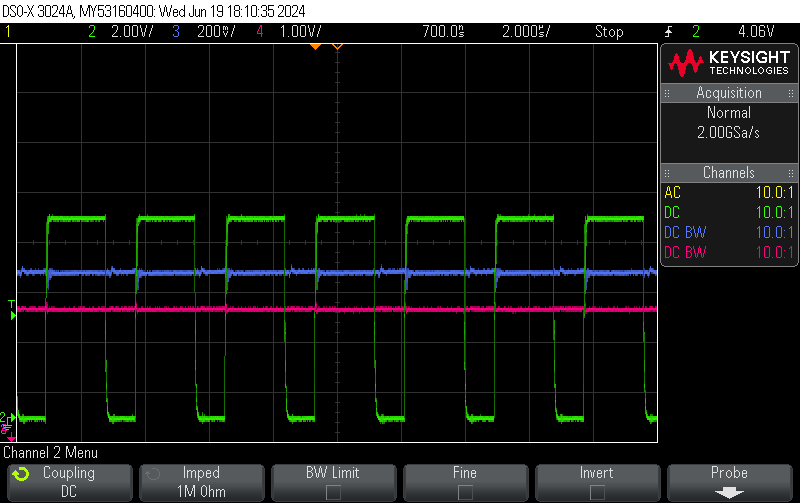
Task: Select channel 3 scale 200mV/
Action: pyautogui.click(x=216, y=32)
